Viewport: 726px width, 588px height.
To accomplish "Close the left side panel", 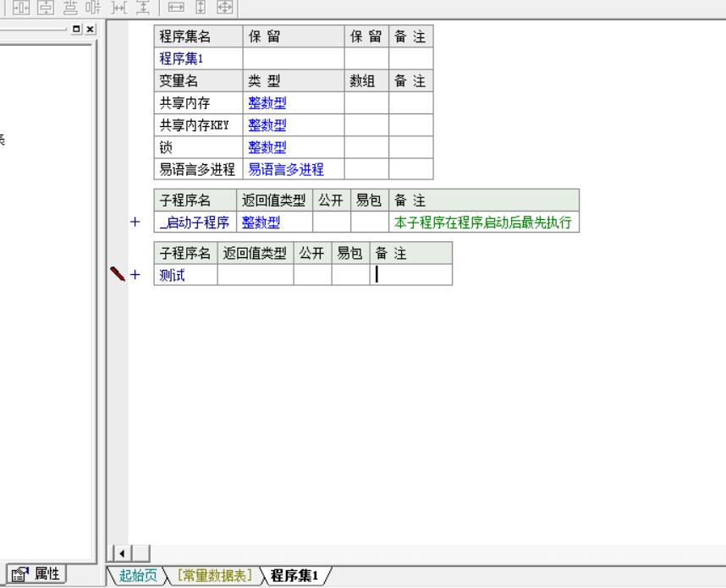I will click(91, 29).
